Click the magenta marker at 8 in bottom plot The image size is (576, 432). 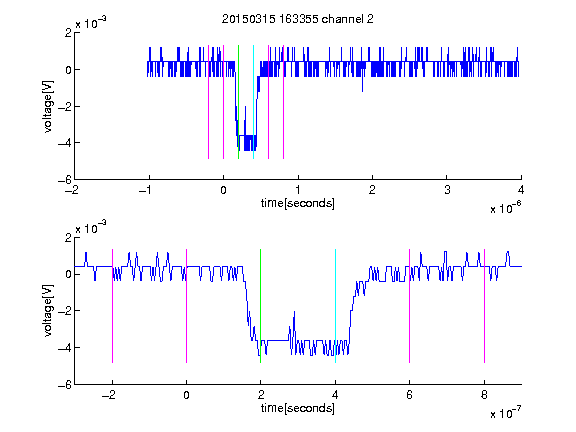tap(484, 306)
